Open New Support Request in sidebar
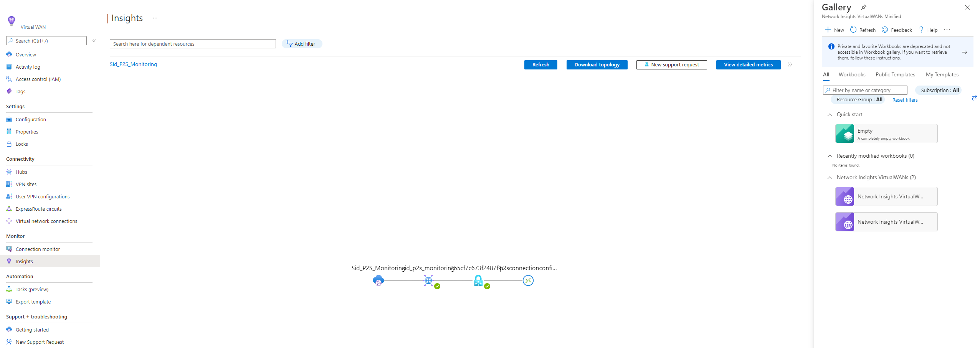Image resolution: width=980 pixels, height=348 pixels. (40, 342)
